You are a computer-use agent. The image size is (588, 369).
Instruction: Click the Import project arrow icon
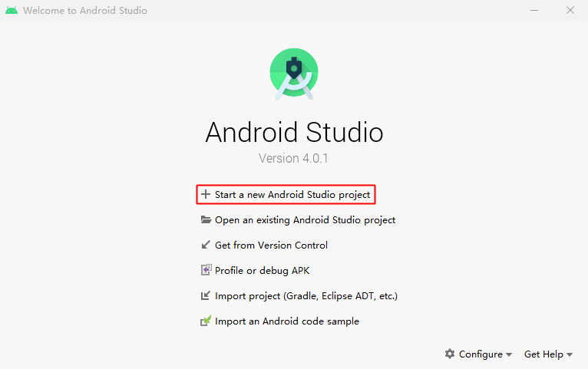pos(206,295)
